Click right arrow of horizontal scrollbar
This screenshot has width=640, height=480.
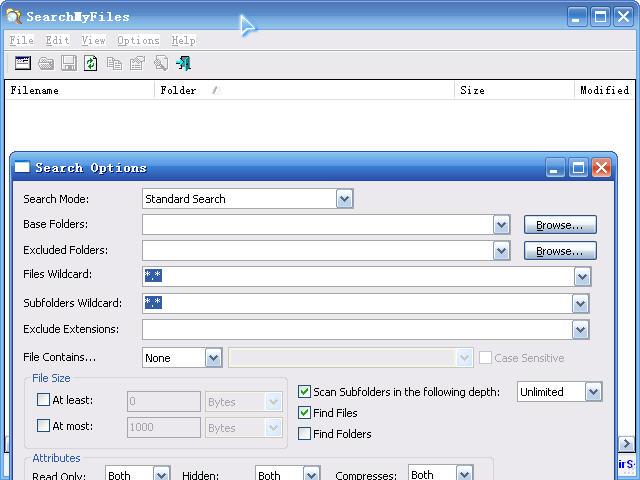(x=626, y=443)
